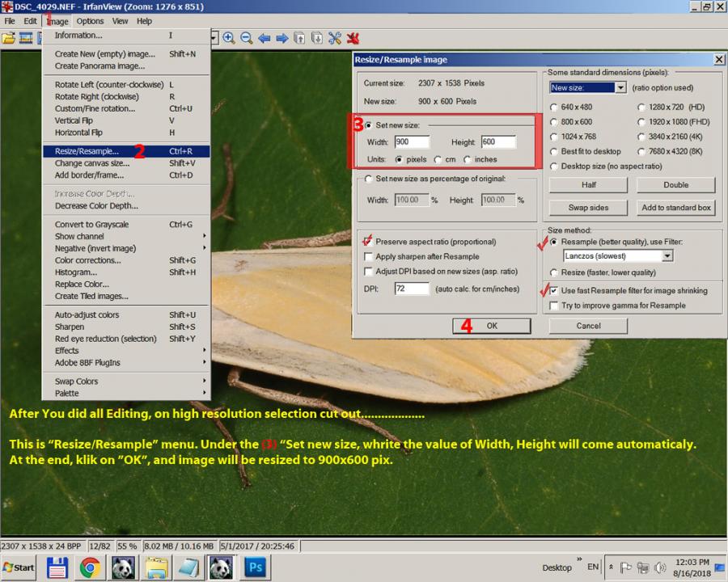Click the Cancel button in Resize dialog
The width and height of the screenshot is (728, 582).
588,327
